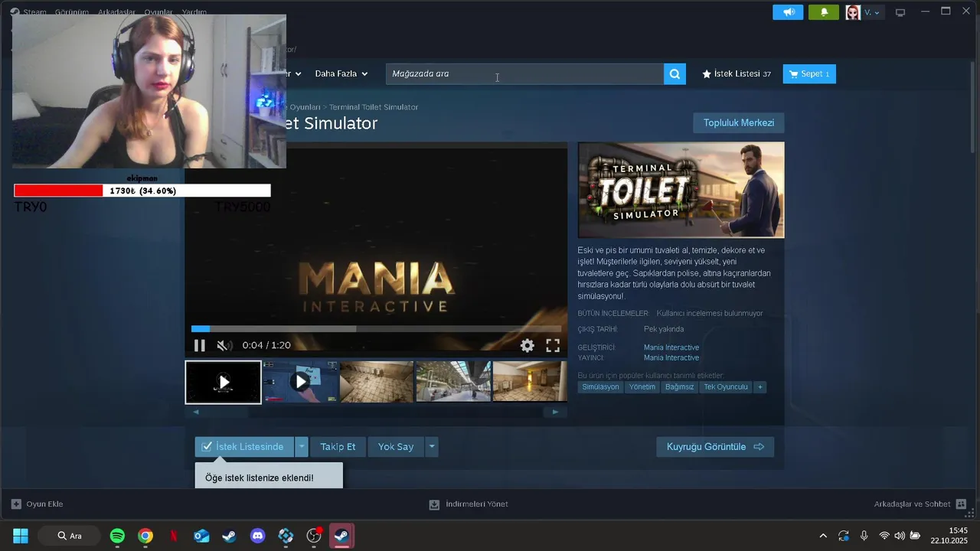Open the video player settings gear
Viewport: 980px width, 551px height.
coord(528,345)
